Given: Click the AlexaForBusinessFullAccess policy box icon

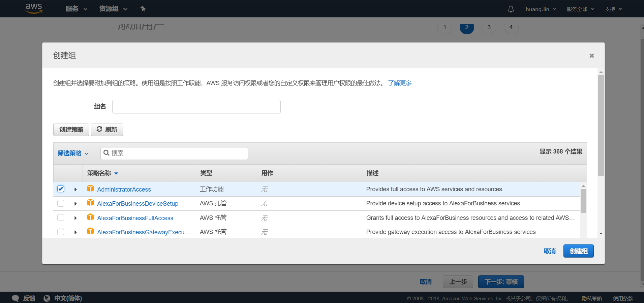Looking at the screenshot, I should [x=90, y=217].
